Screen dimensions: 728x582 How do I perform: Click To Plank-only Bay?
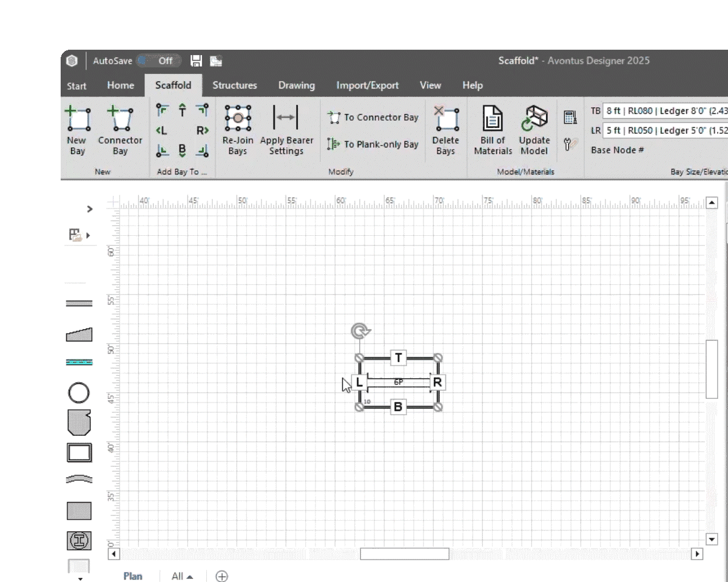point(373,144)
